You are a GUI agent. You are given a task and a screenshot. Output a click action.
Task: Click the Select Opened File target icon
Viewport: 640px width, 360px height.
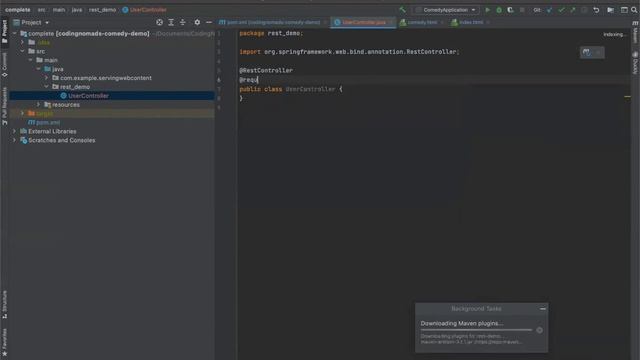coord(160,22)
